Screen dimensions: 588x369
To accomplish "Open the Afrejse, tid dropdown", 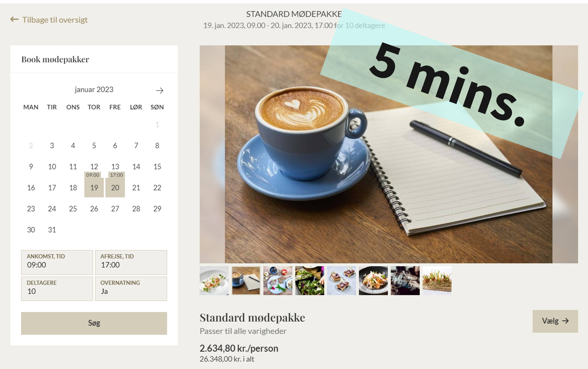I will [131, 262].
